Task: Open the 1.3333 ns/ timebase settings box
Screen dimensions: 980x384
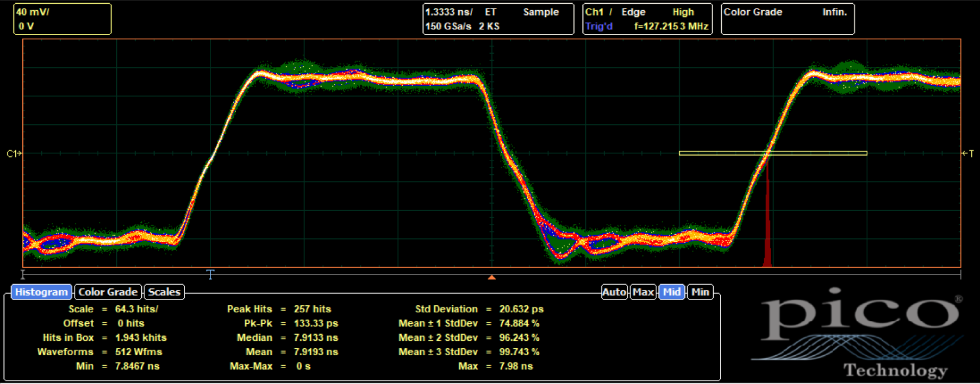Action: pos(498,19)
